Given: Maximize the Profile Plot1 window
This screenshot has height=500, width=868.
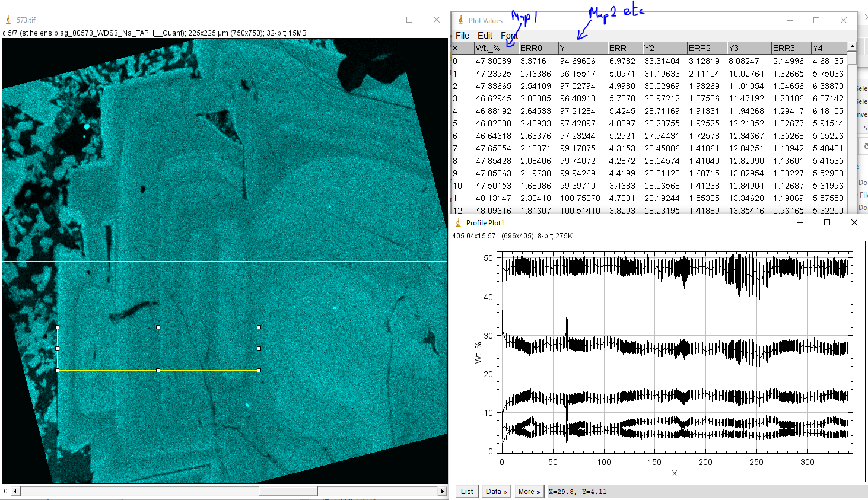Looking at the screenshot, I should [x=827, y=222].
